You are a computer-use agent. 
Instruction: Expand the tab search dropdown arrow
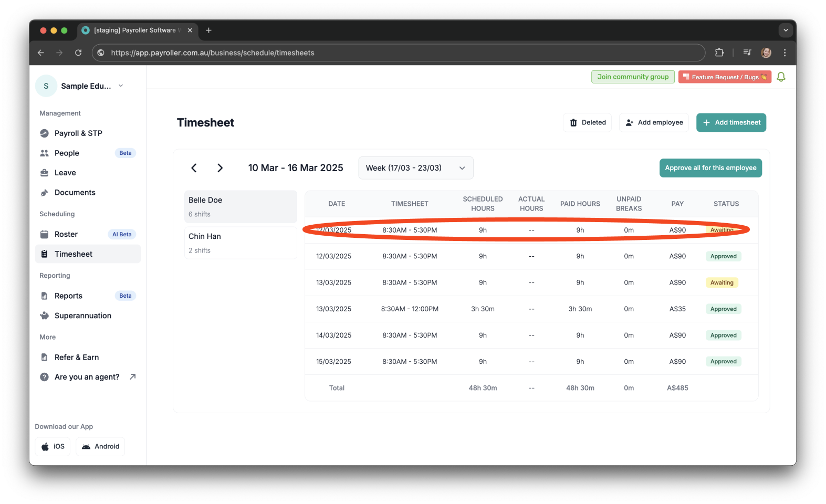click(786, 30)
